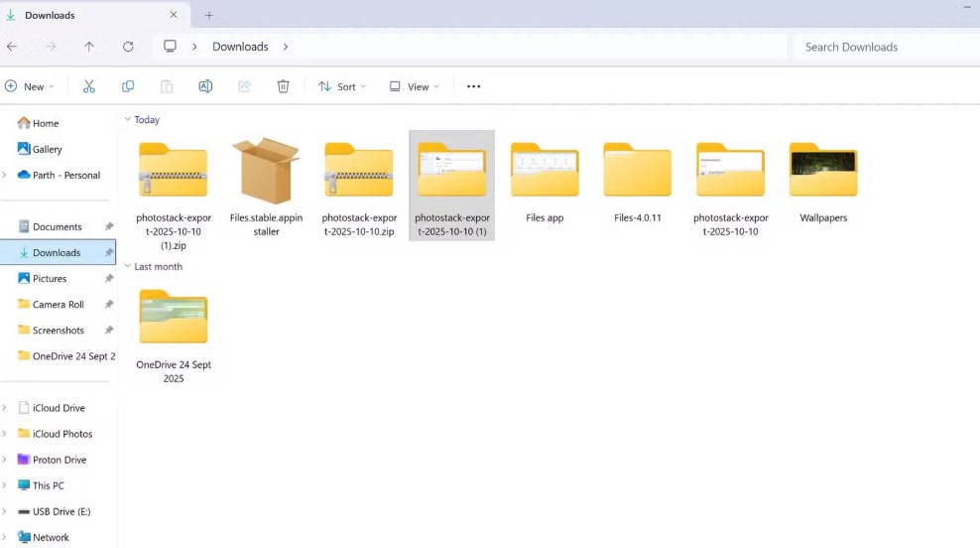Click the Delete trash icon
Screen dimensions: 980x548
coord(283,86)
